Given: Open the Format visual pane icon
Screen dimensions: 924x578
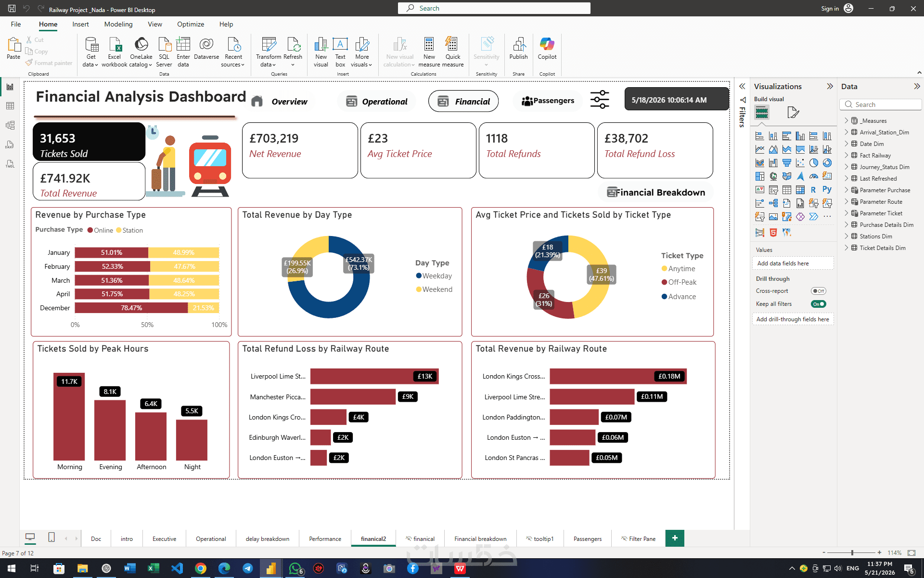Looking at the screenshot, I should click(x=793, y=113).
